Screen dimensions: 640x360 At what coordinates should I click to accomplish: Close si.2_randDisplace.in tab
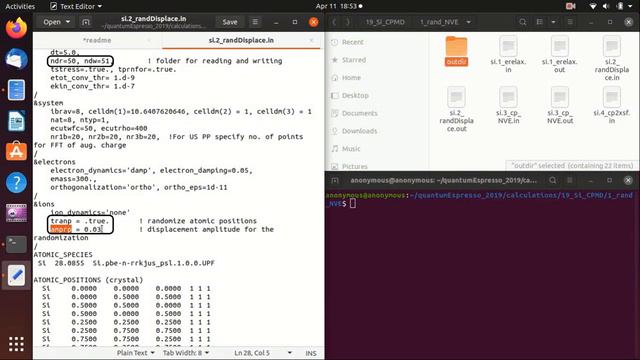(311, 40)
